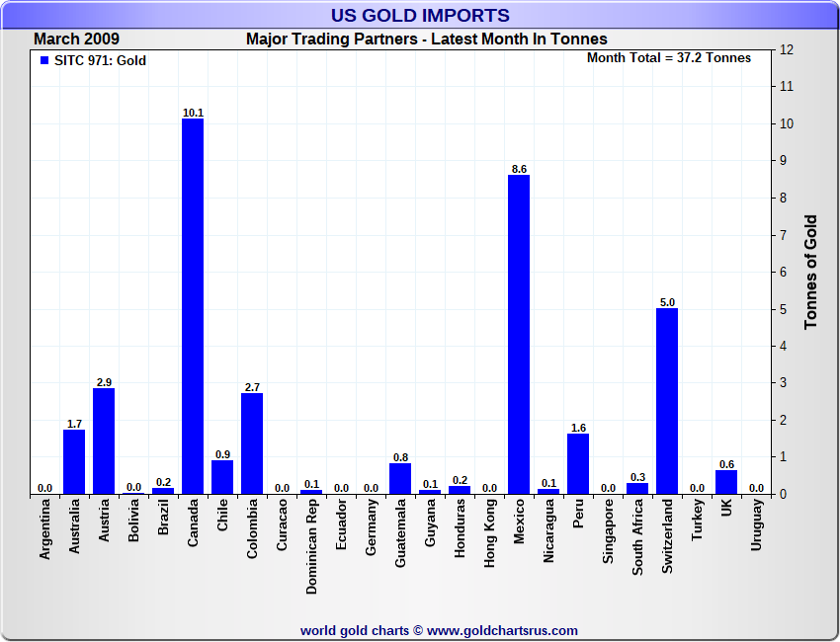The width and height of the screenshot is (840, 642).
Task: Click the '1.6' value above Peru
Action: click(578, 428)
